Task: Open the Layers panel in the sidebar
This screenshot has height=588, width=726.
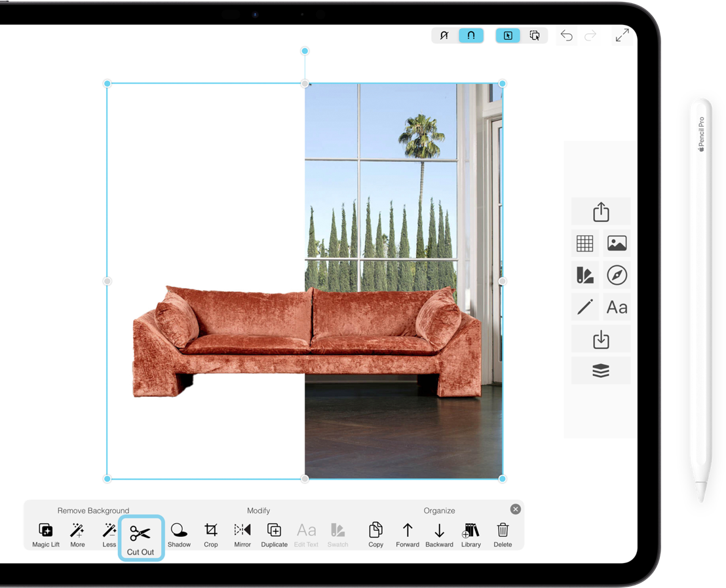Action: coord(600,370)
